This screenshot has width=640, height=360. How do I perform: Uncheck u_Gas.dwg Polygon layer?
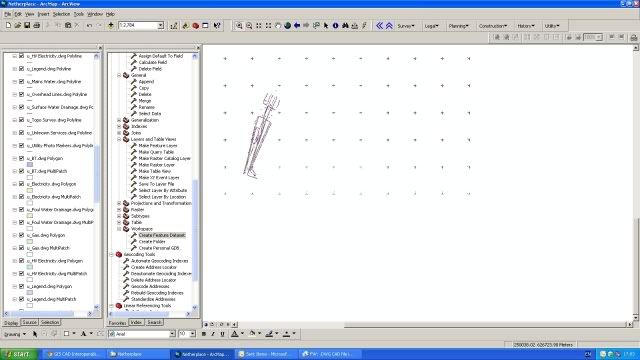[22, 235]
